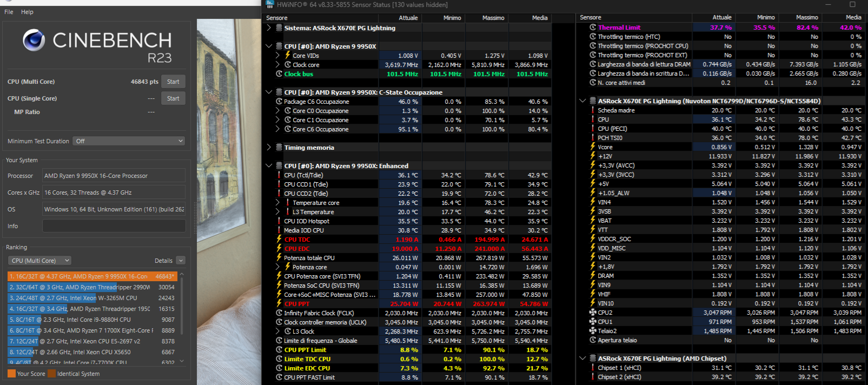Expand the Core VIDs sensor row

[277, 56]
